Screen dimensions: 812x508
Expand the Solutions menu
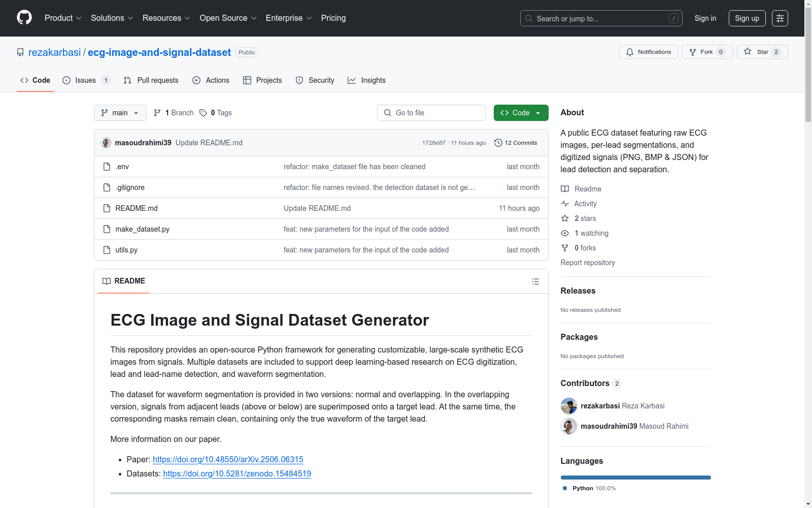click(112, 18)
